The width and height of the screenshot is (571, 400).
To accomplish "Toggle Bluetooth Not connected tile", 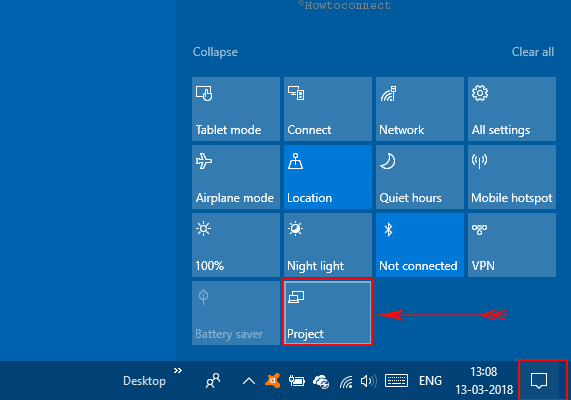I will [420, 245].
